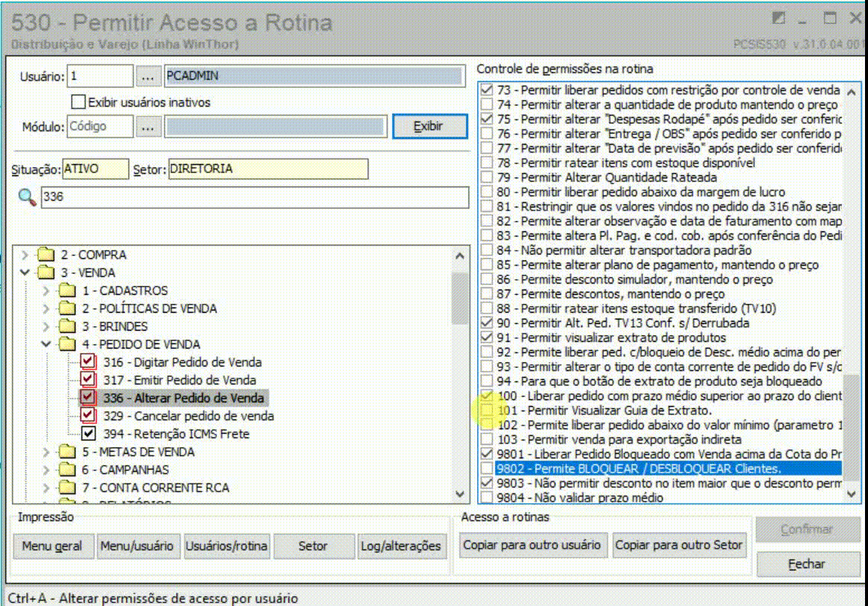This screenshot has height=606, width=868.
Task: Click the Setor print button
Action: pyautogui.click(x=312, y=546)
